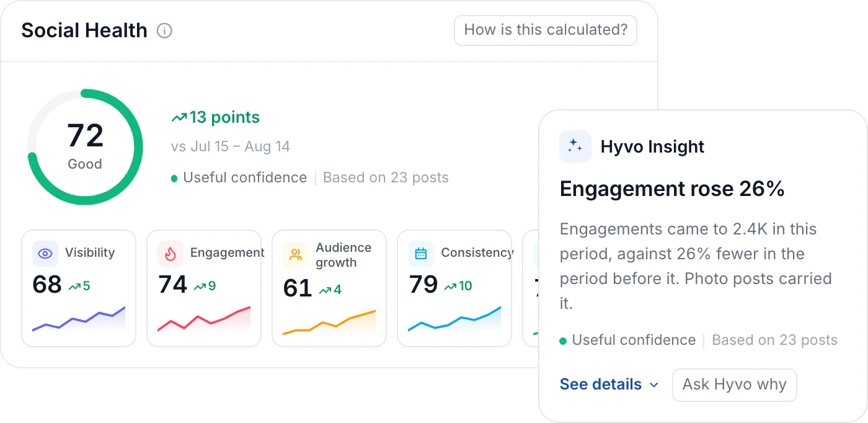Click 'Based on 23 posts' in Hyvo Insight card
The image size is (868, 423).
click(x=774, y=341)
